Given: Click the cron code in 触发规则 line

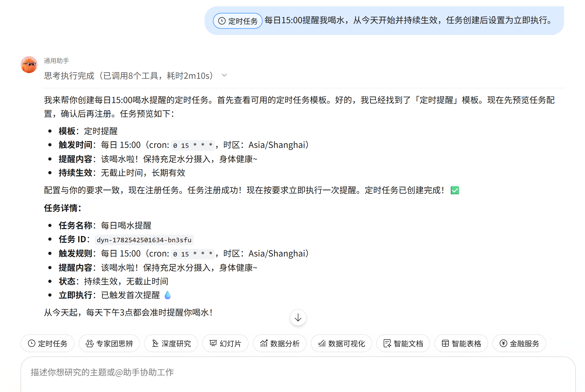Looking at the screenshot, I should (193, 254).
